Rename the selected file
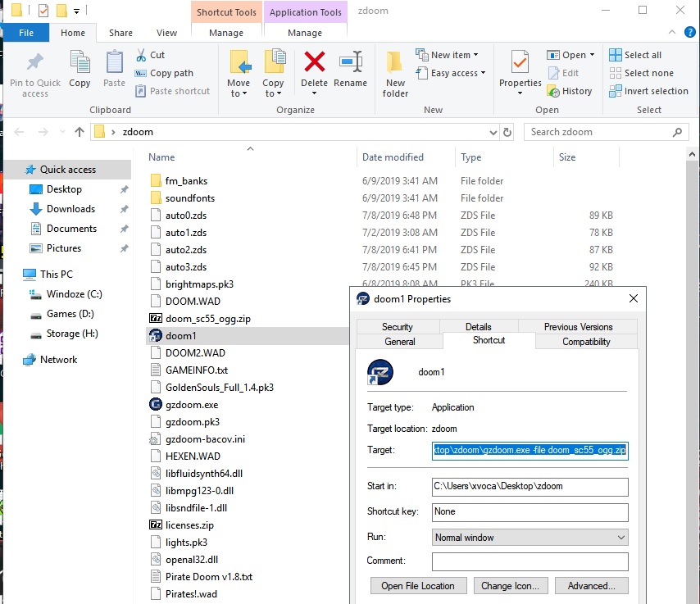 [x=351, y=69]
